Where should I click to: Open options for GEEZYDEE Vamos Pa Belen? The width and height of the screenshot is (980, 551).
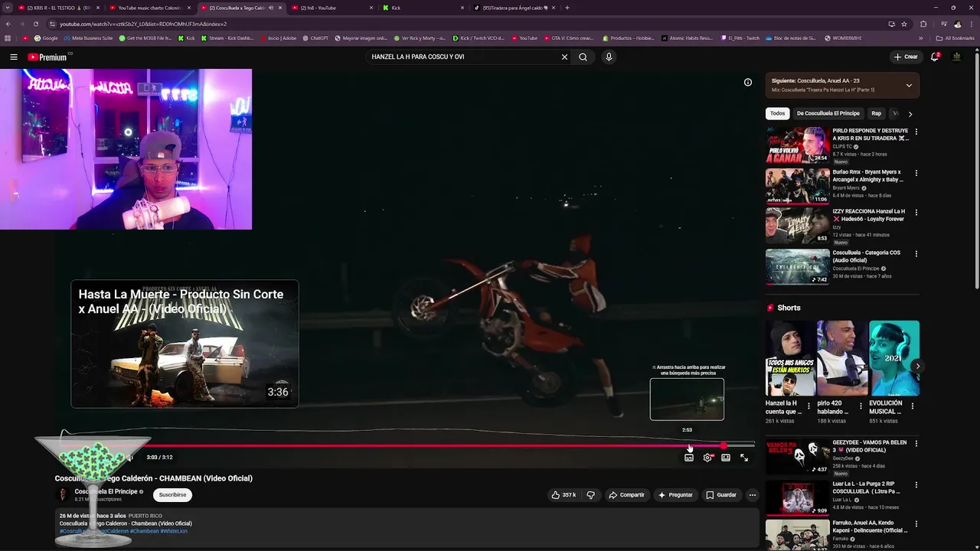916,443
